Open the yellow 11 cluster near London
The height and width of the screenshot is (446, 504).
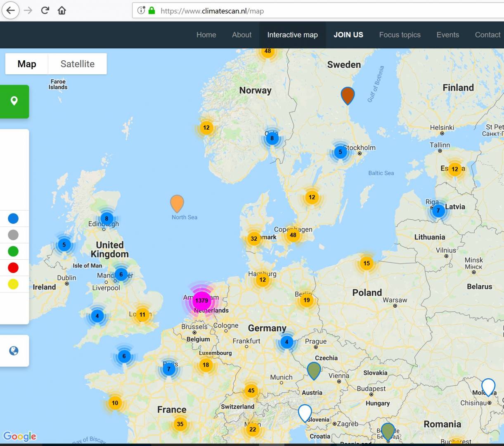(x=142, y=315)
